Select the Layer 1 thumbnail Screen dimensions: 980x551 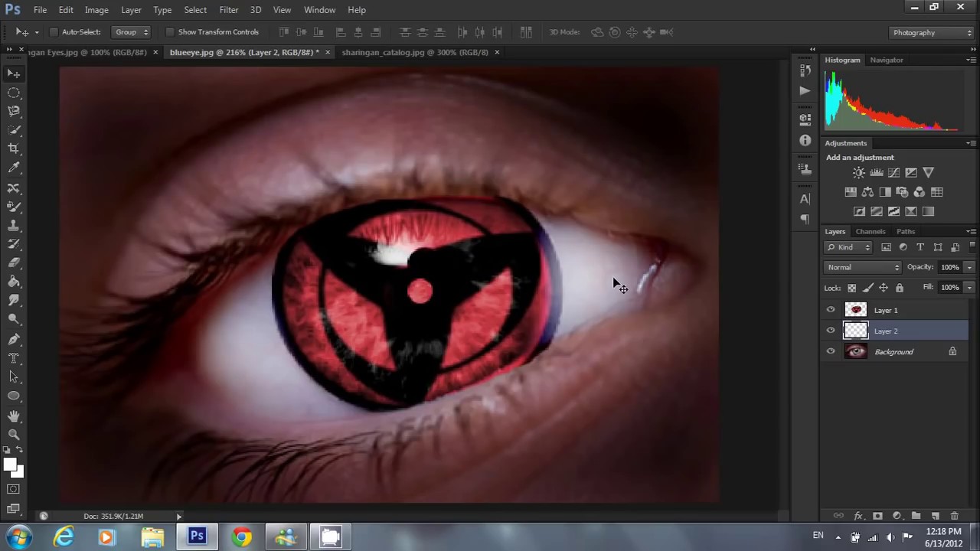[x=855, y=310]
